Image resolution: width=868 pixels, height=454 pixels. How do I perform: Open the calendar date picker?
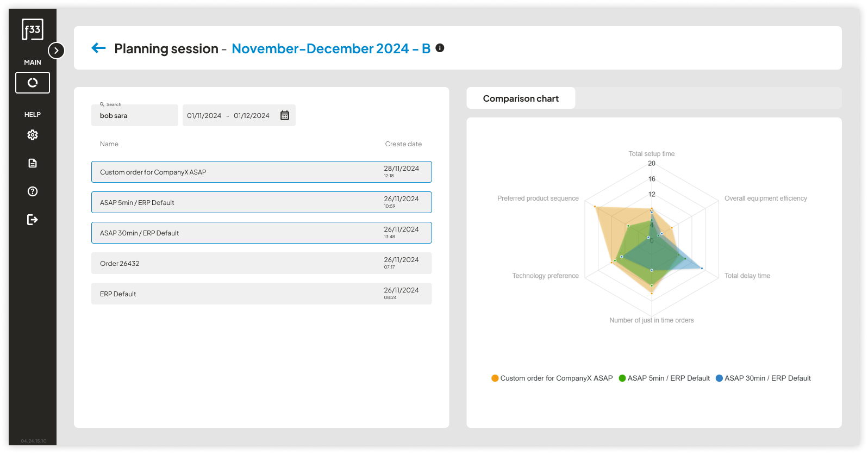[285, 115]
